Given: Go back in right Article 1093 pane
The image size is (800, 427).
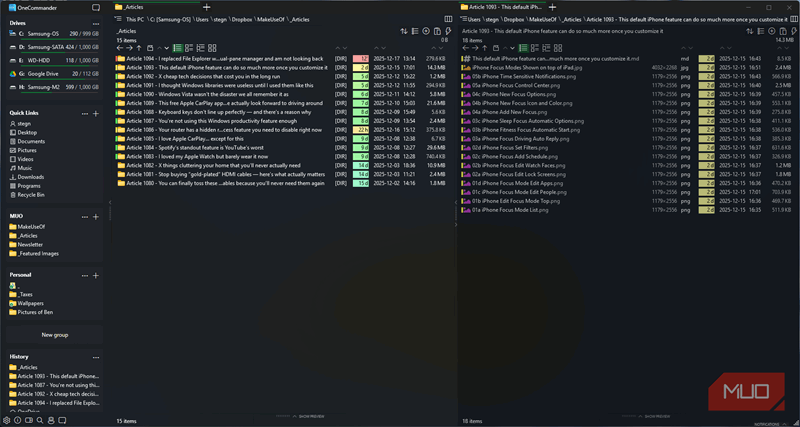Looking at the screenshot, I should coord(466,48).
